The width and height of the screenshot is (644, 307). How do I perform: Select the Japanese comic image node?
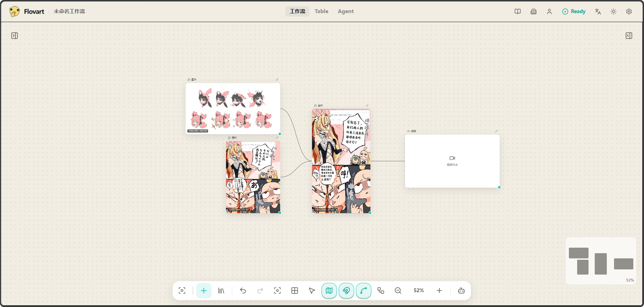click(253, 177)
